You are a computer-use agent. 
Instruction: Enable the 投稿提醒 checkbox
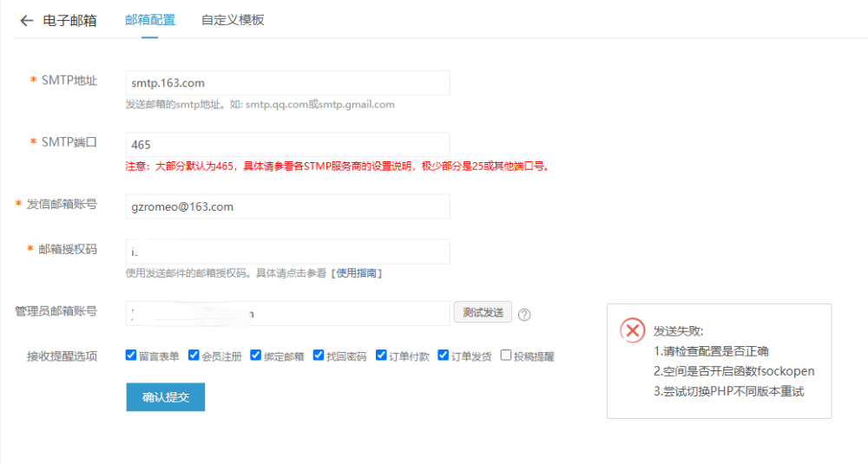506,355
